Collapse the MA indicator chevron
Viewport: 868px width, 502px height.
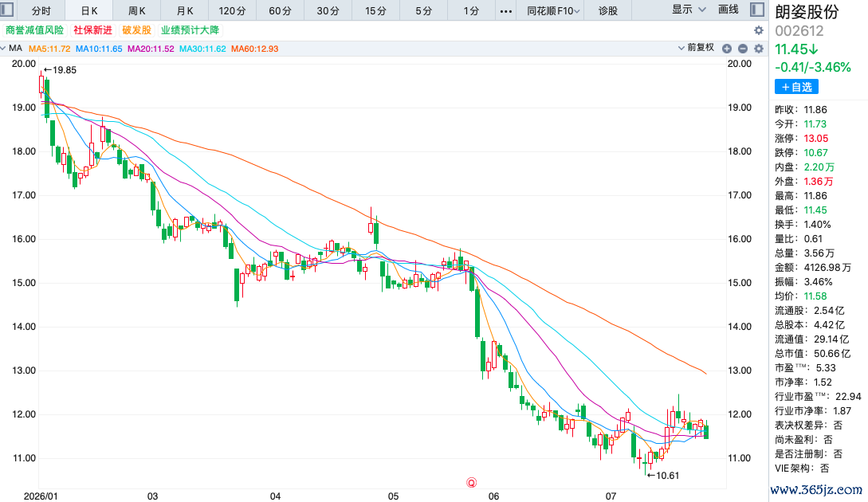pos(3,48)
